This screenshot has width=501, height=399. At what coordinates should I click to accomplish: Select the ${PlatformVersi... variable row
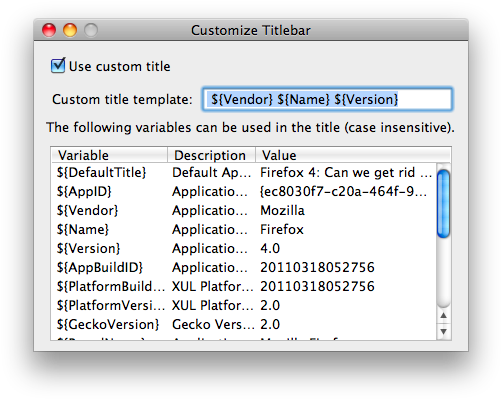click(x=244, y=306)
